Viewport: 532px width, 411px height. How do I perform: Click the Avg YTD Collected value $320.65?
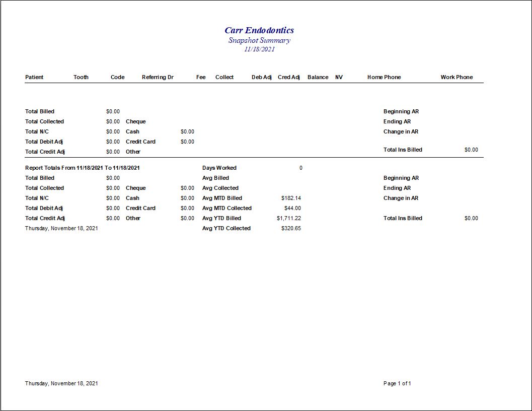(x=291, y=228)
